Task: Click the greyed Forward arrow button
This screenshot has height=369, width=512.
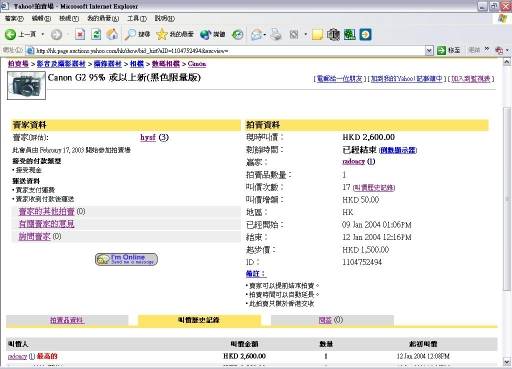Action: (56, 34)
